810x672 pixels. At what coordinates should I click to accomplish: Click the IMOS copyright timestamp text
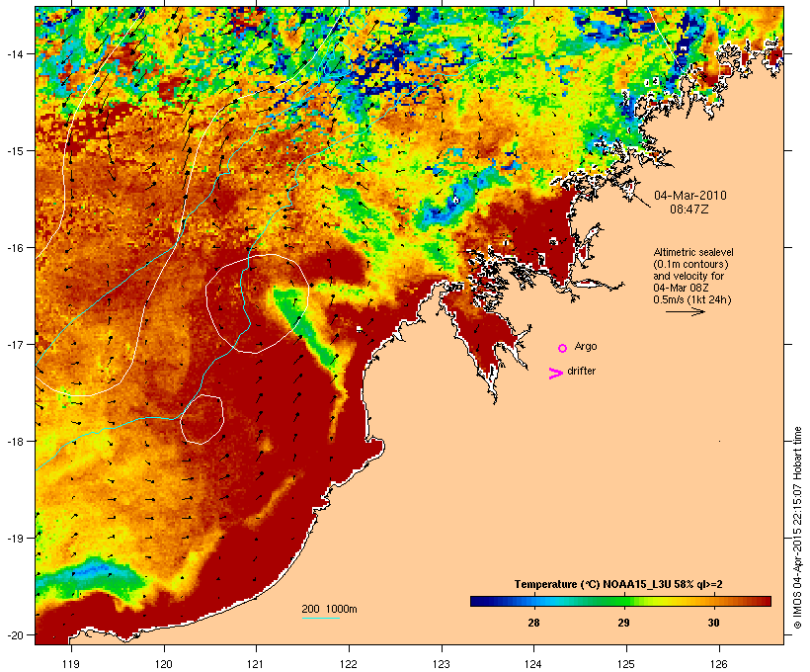(797, 529)
